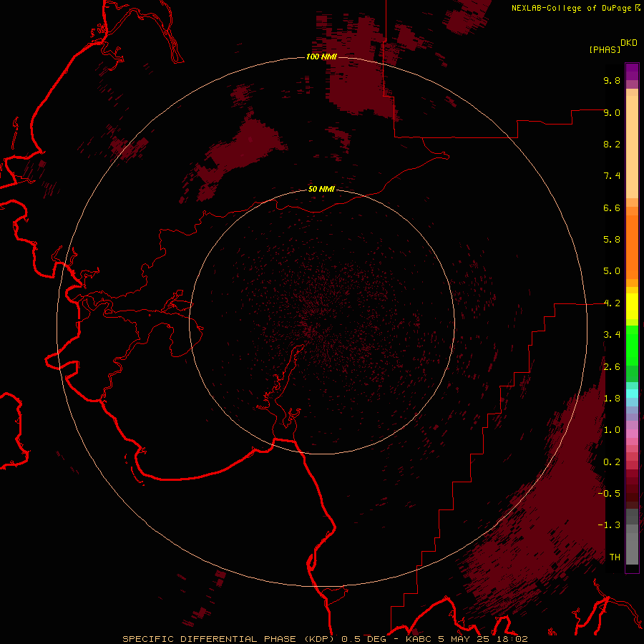Click the 50 NMI range ring label

321,189
